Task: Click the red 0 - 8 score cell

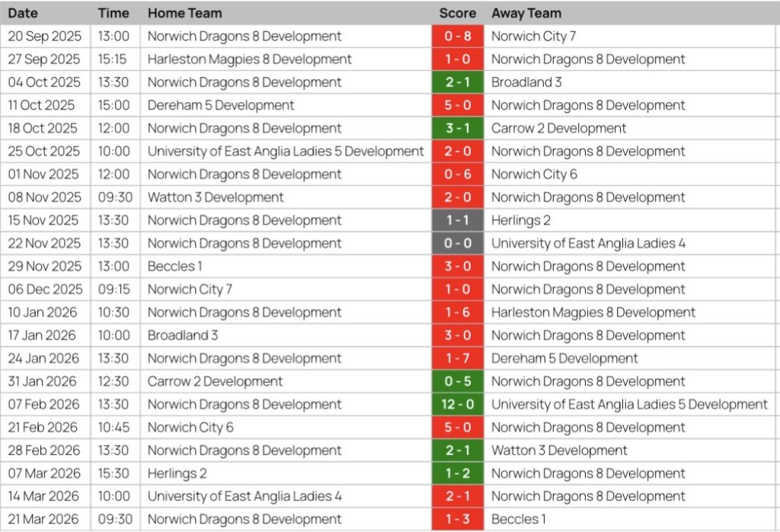Action: (x=457, y=36)
